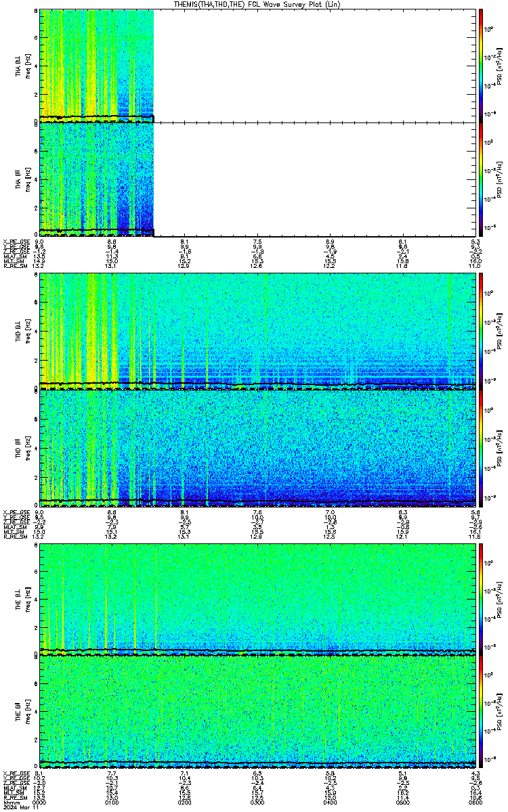Click the '0000' time tick label
The width and height of the screenshot is (508, 812).
pyautogui.click(x=40, y=802)
